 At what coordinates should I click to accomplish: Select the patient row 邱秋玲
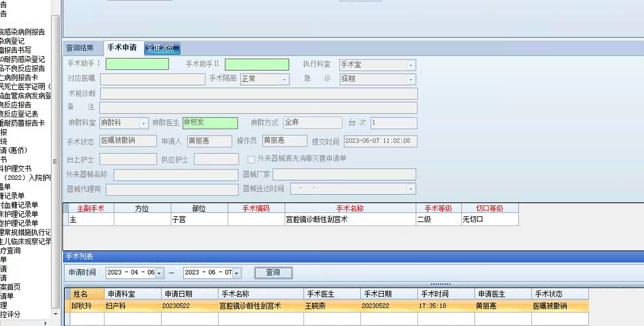point(327,306)
